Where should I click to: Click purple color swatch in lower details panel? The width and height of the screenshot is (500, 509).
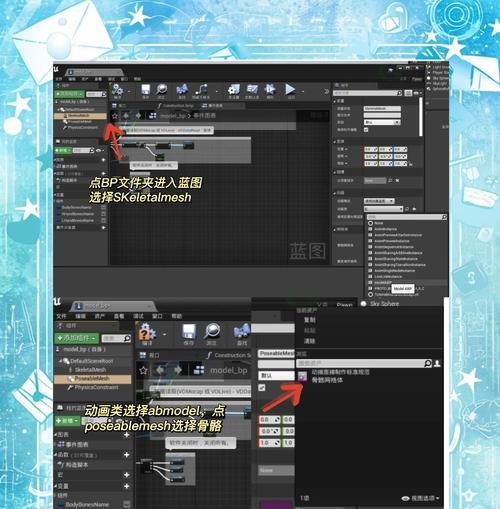click(x=276, y=504)
